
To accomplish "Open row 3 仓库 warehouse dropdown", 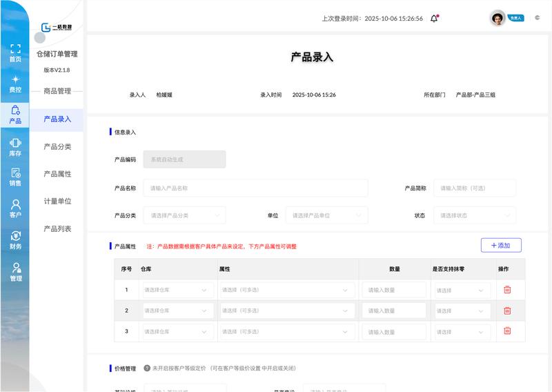I will click(x=178, y=332).
